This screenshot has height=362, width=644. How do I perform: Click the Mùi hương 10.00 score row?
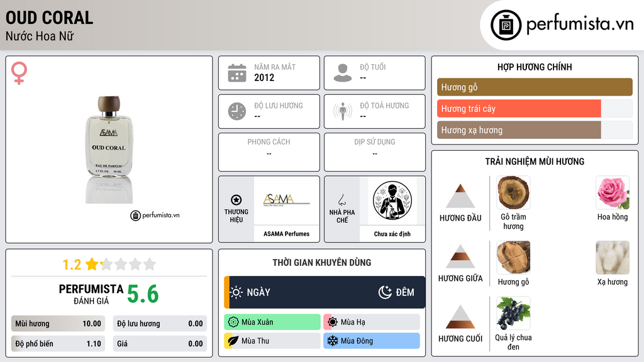(58, 324)
